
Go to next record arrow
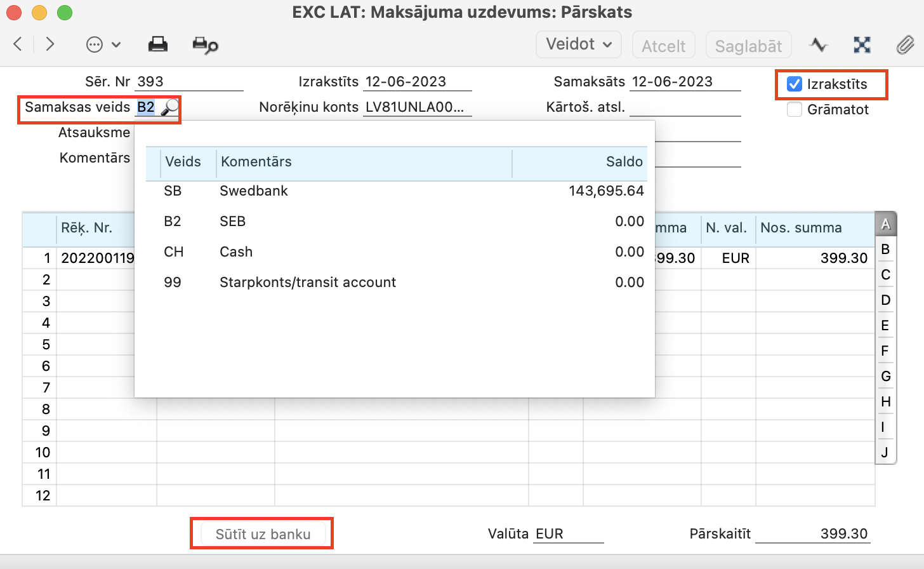point(50,44)
